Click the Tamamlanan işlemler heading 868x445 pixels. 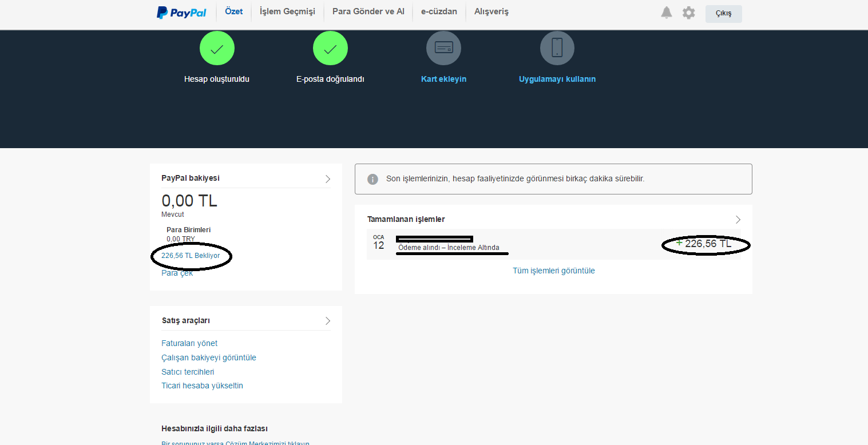point(406,219)
